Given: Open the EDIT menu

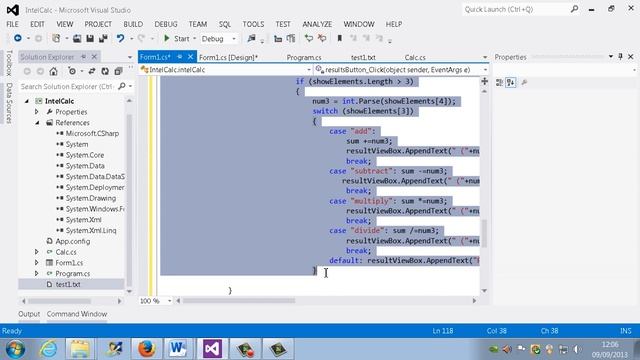Looking at the screenshot, I should pyautogui.click(x=37, y=24).
